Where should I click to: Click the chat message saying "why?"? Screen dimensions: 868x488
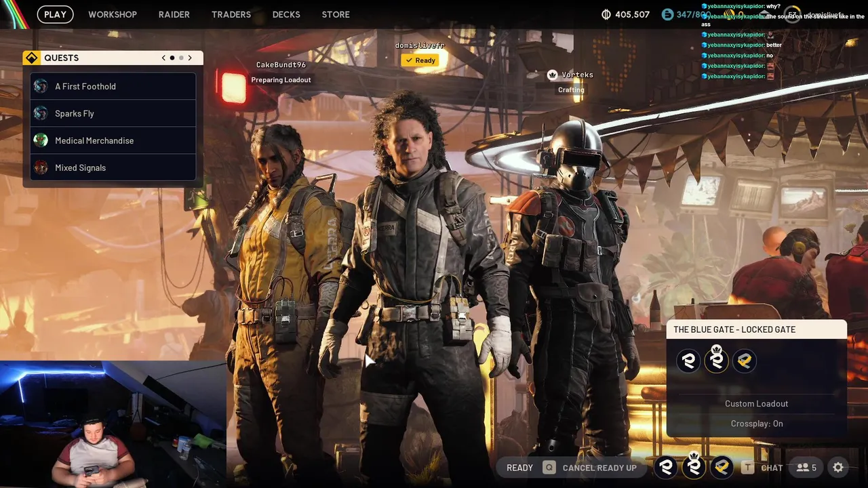pos(773,6)
